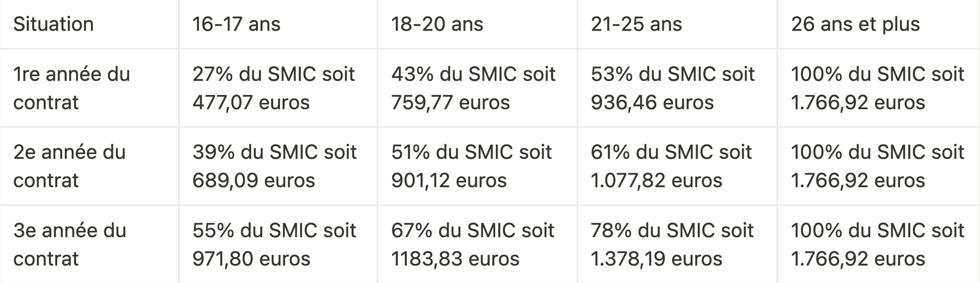Click the 26 ans et plus header
The image size is (980, 283).
(x=855, y=24)
